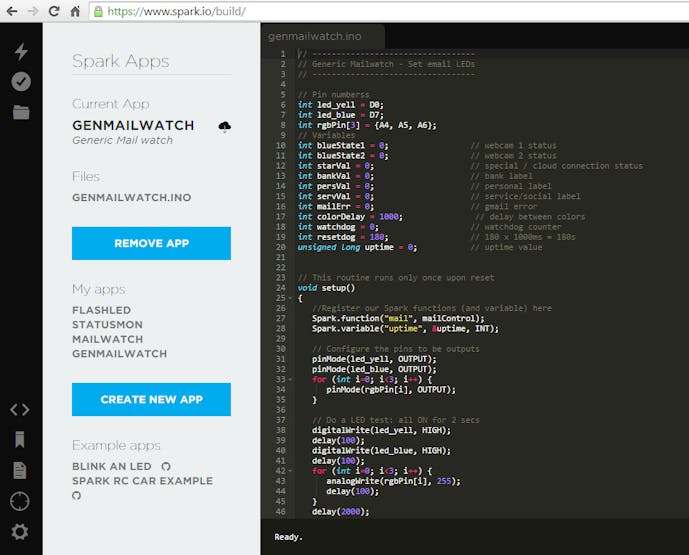Click the browser address bar URL
The image size is (689, 555).
click(176, 11)
